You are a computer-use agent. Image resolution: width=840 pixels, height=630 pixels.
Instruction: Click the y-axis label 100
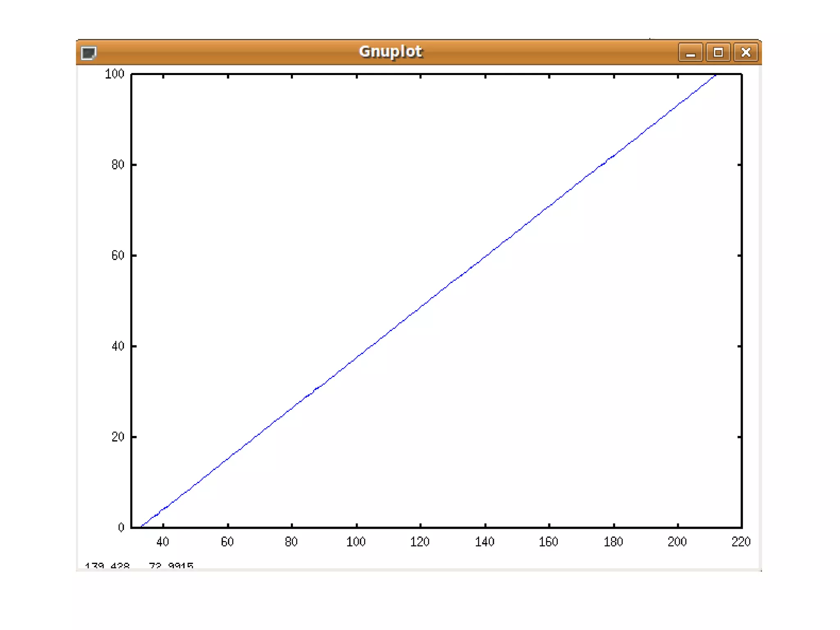[x=114, y=74]
